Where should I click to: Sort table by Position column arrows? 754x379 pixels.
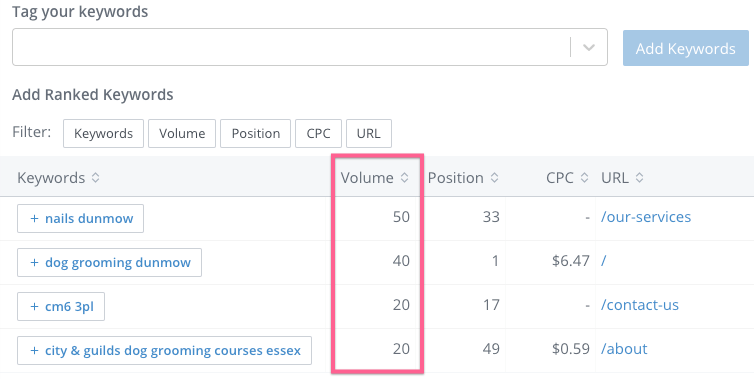(494, 177)
